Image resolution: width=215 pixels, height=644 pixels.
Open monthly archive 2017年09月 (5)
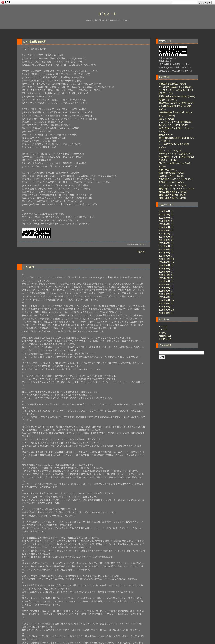click(x=166, y=237)
